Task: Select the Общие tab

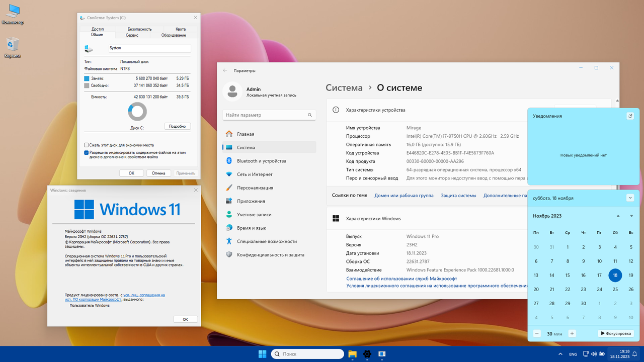Action: (x=97, y=35)
